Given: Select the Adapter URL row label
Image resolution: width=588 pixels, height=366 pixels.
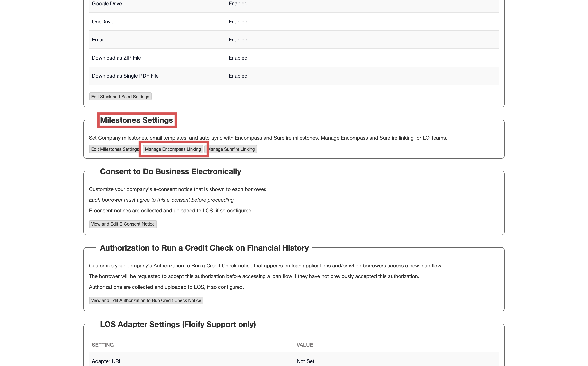Looking at the screenshot, I should [x=107, y=361].
